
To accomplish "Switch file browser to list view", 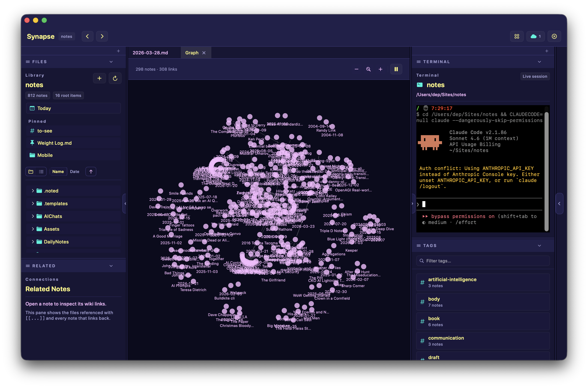I will (41, 172).
